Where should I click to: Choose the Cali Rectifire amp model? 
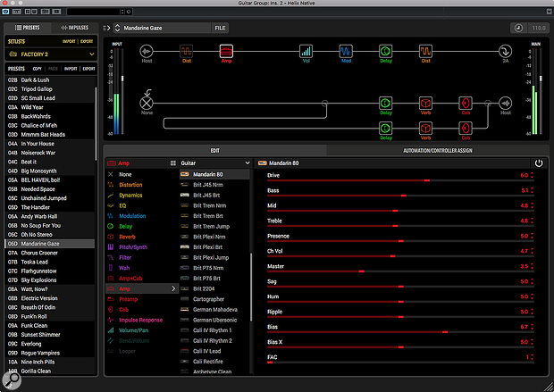coord(214,362)
